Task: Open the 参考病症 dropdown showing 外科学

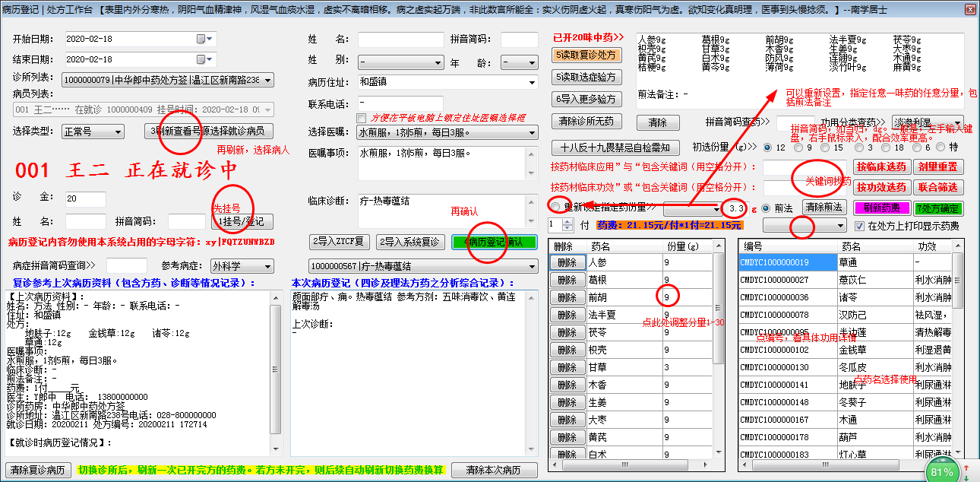Action: pos(267,266)
